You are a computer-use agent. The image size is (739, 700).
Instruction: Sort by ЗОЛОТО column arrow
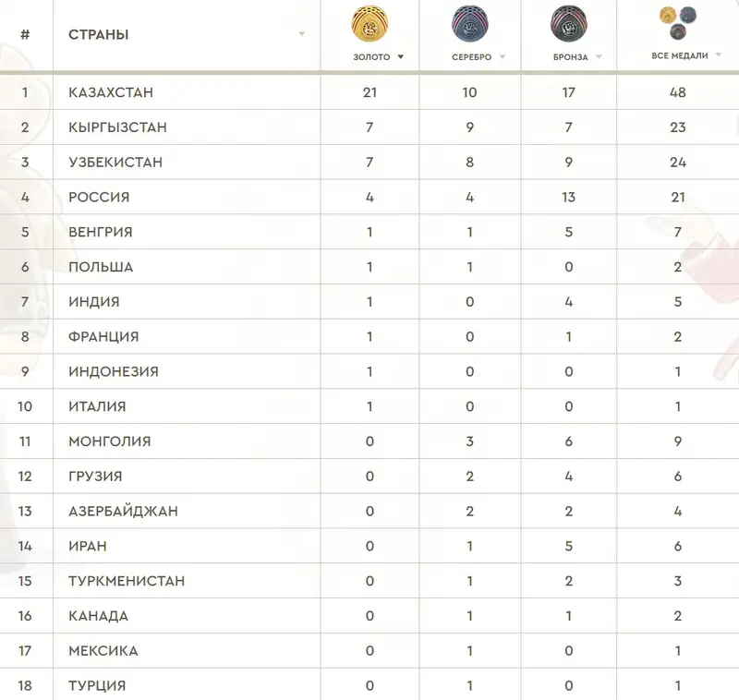pyautogui.click(x=401, y=57)
